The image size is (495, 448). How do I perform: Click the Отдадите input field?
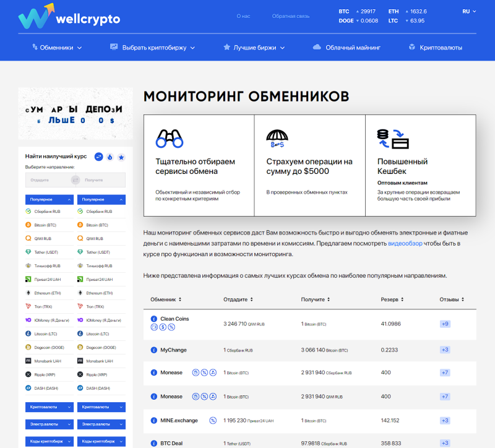(x=48, y=180)
